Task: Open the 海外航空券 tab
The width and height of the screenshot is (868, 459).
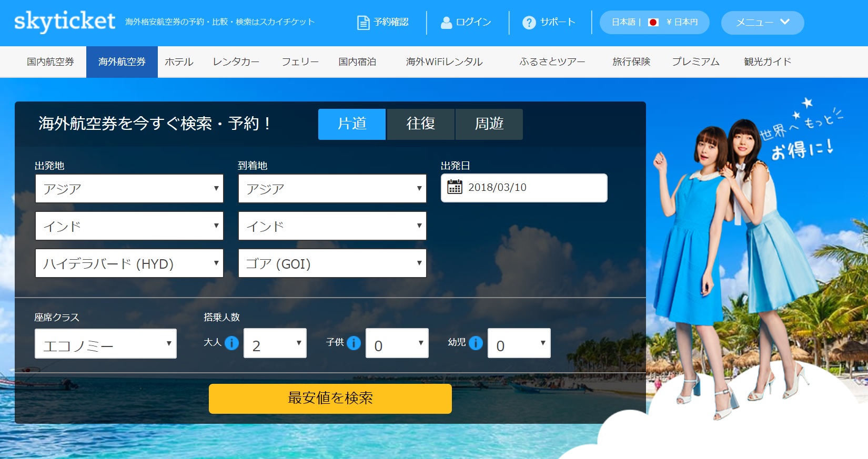Action: click(x=122, y=62)
